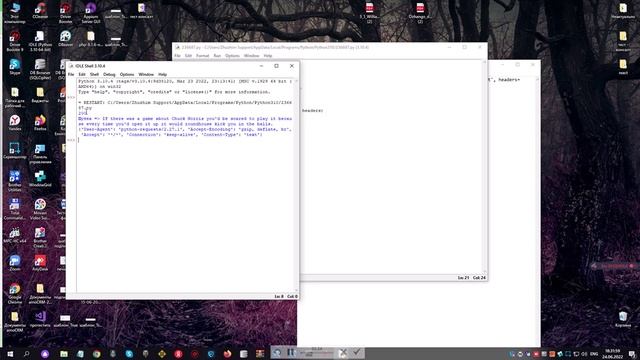Image resolution: width=640 pixels, height=360 pixels.
Task: Select the This PC desktop icon
Action: point(15,12)
